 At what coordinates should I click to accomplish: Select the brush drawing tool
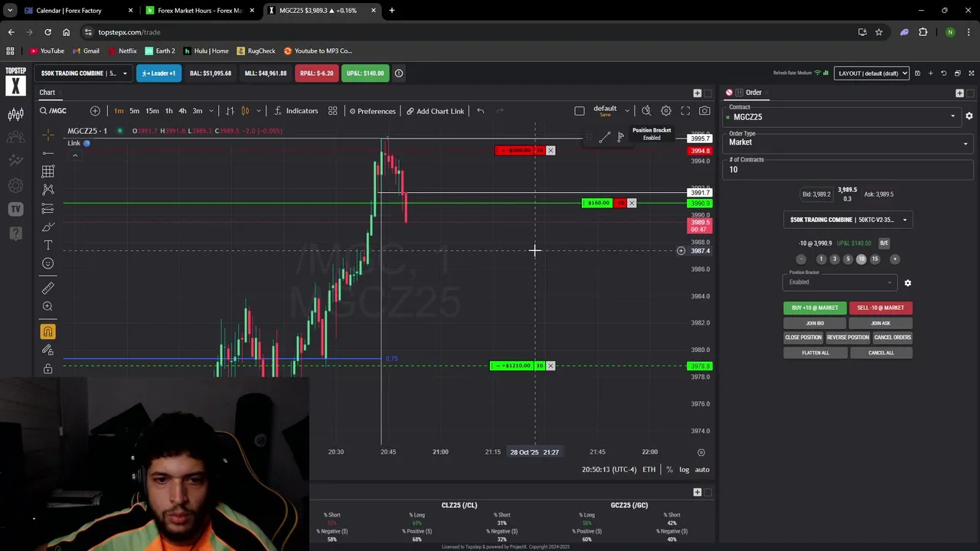coord(47,227)
